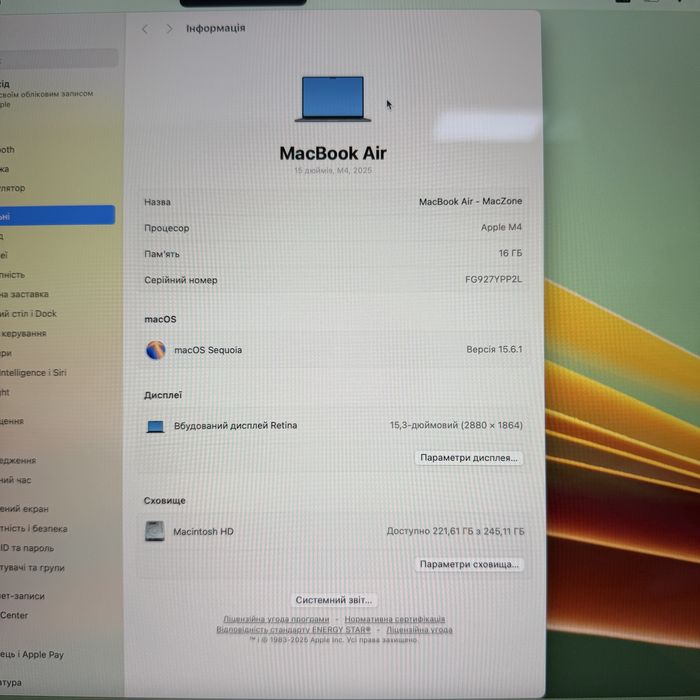Click the 15 дюймів, M4, 2025 subtitle

[333, 171]
